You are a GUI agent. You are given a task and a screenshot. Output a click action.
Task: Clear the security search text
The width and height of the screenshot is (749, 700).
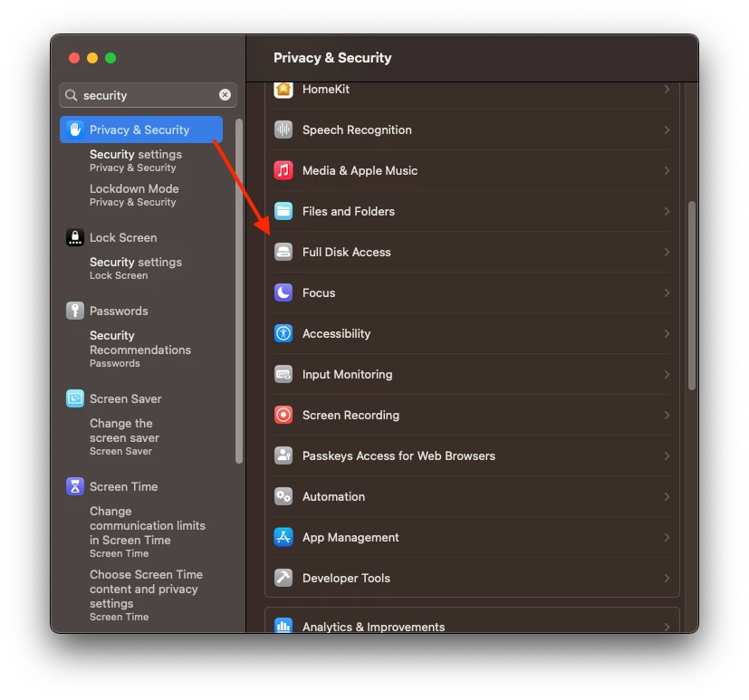225,95
